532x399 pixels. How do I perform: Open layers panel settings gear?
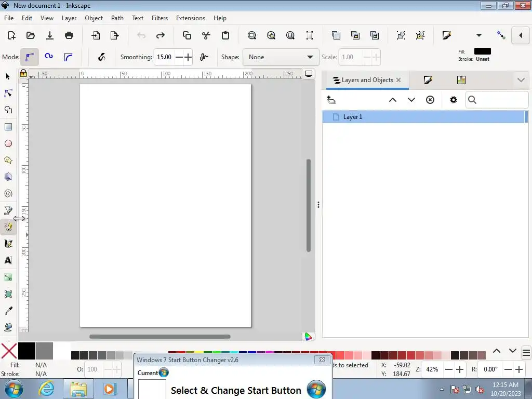(453, 100)
